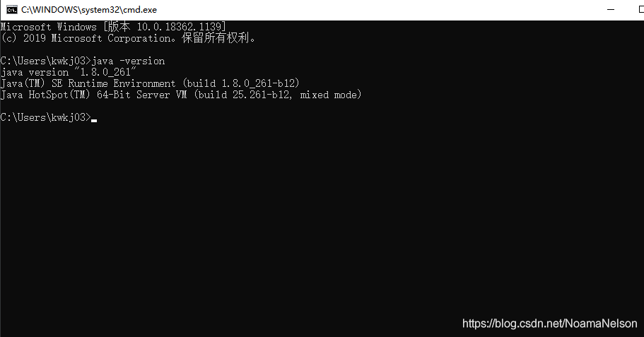Click the title text C:\WINDOWS\system32\cmd.exe
Image resolution: width=644 pixels, height=337 pixels.
point(89,10)
